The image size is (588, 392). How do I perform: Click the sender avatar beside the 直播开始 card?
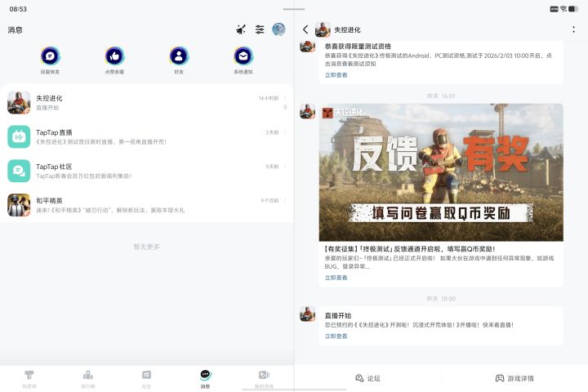[308, 314]
